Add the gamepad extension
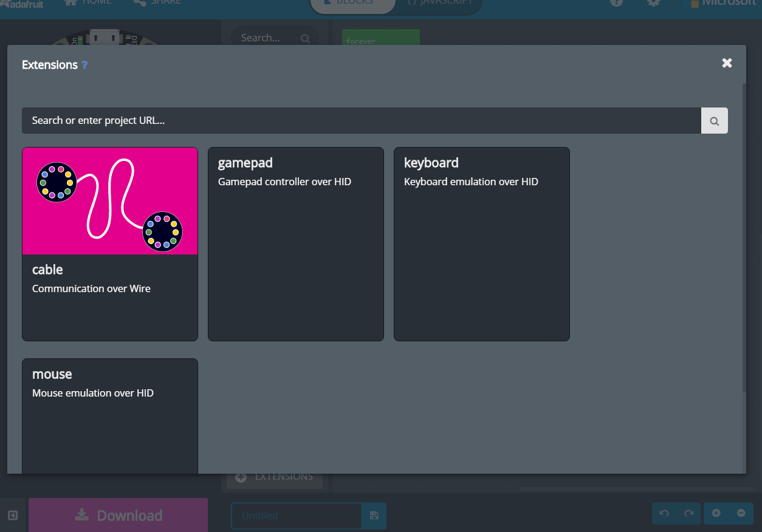Image resolution: width=762 pixels, height=532 pixels. click(296, 244)
